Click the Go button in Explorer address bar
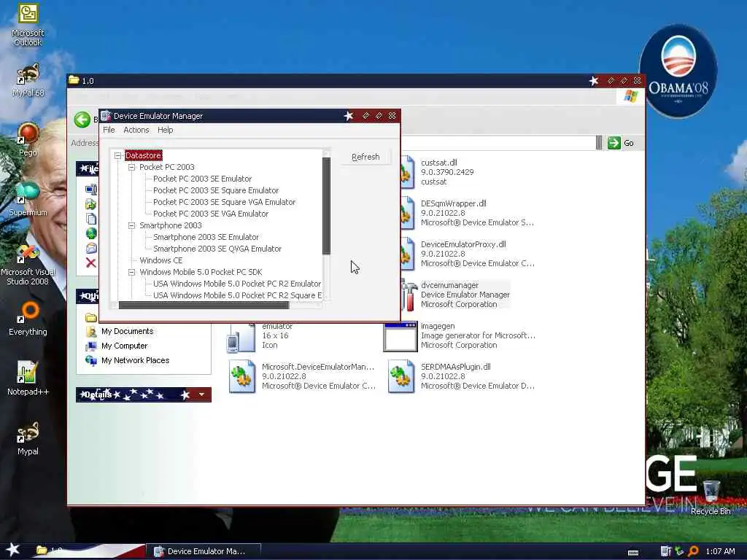747x560 pixels. [622, 143]
